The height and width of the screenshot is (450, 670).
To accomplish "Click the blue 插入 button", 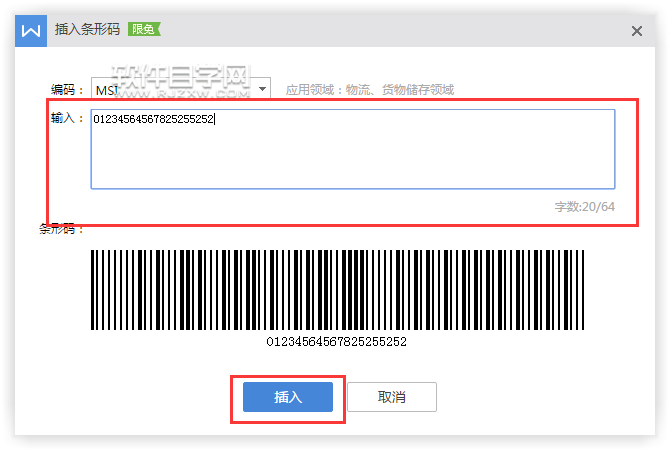I will tap(288, 397).
